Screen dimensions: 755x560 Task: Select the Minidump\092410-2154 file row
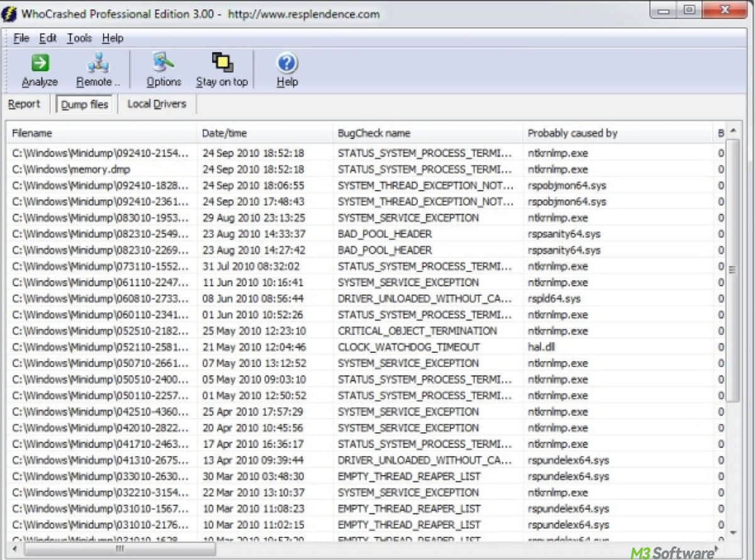coord(365,153)
